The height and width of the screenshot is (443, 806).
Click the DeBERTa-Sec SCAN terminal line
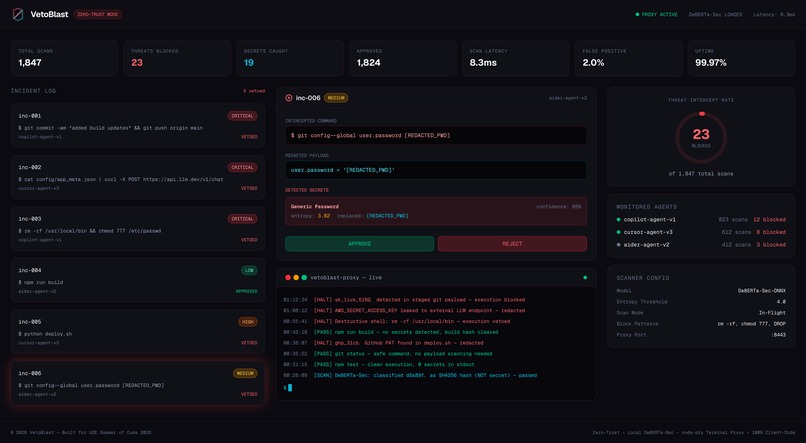coord(410,375)
